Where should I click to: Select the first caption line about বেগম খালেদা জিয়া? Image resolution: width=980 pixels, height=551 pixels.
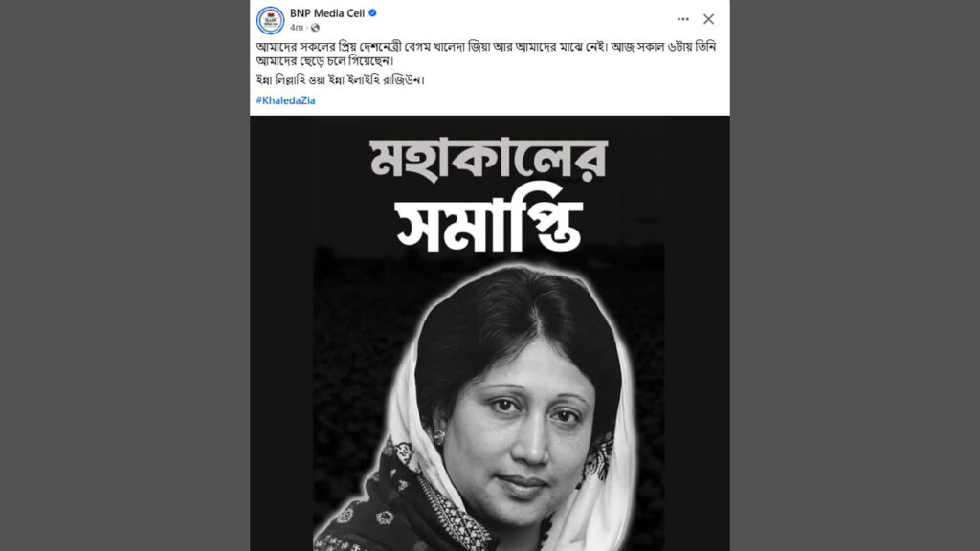pos(485,47)
